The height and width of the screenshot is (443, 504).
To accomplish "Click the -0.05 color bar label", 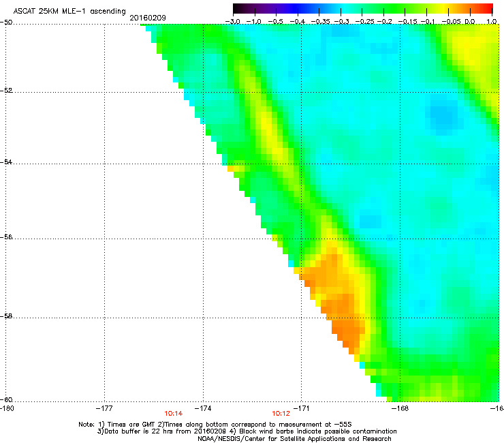I will click(x=450, y=22).
